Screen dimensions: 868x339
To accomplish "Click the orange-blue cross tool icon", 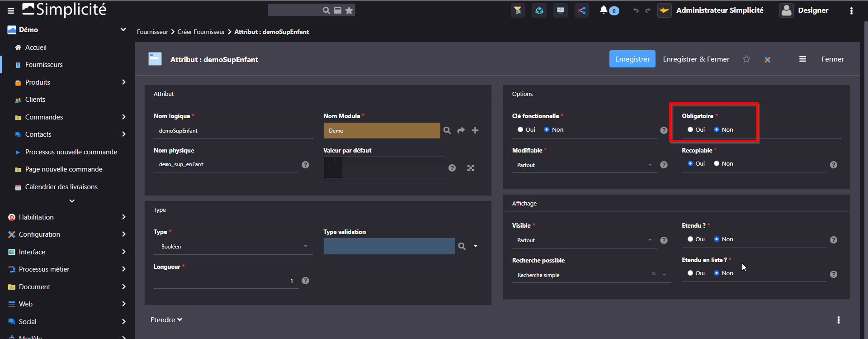I will click(x=768, y=60).
